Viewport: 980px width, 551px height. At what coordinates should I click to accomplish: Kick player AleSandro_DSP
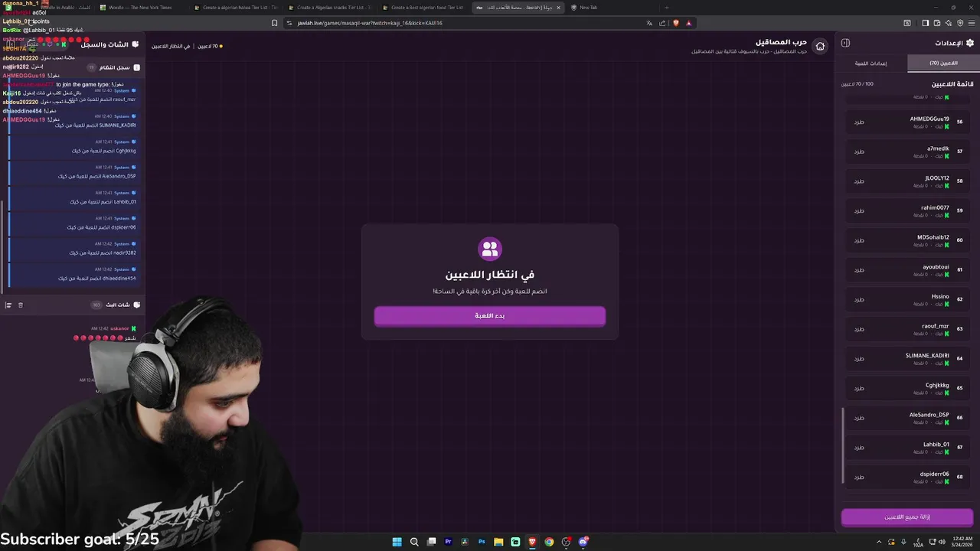(x=859, y=418)
